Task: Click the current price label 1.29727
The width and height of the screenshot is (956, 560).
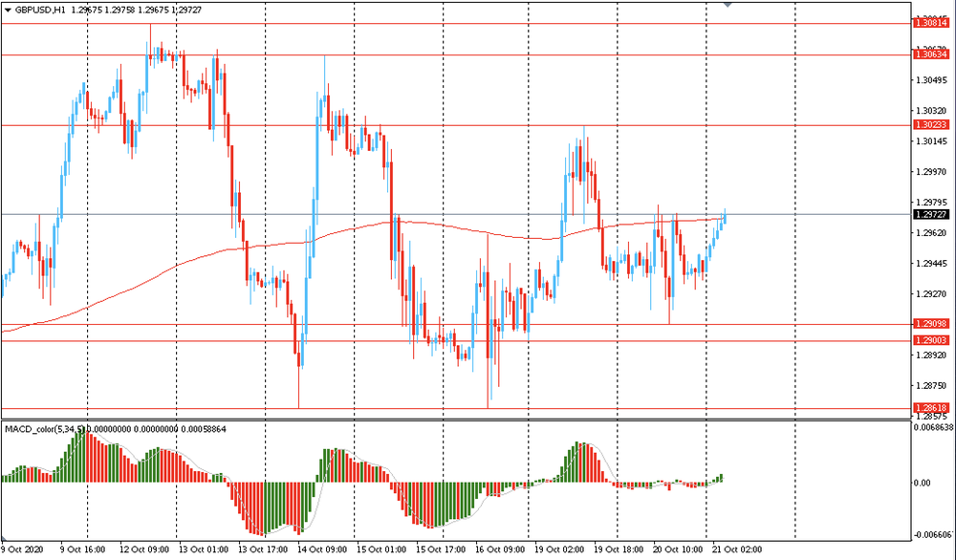Action: coord(930,214)
